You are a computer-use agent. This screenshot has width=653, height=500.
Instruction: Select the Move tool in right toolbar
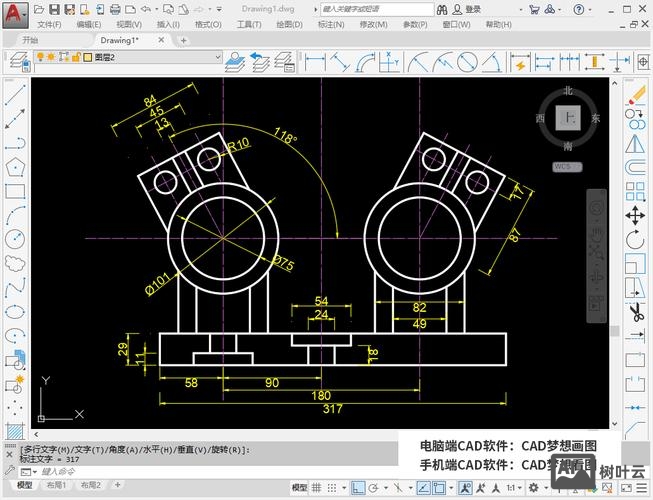click(x=635, y=215)
